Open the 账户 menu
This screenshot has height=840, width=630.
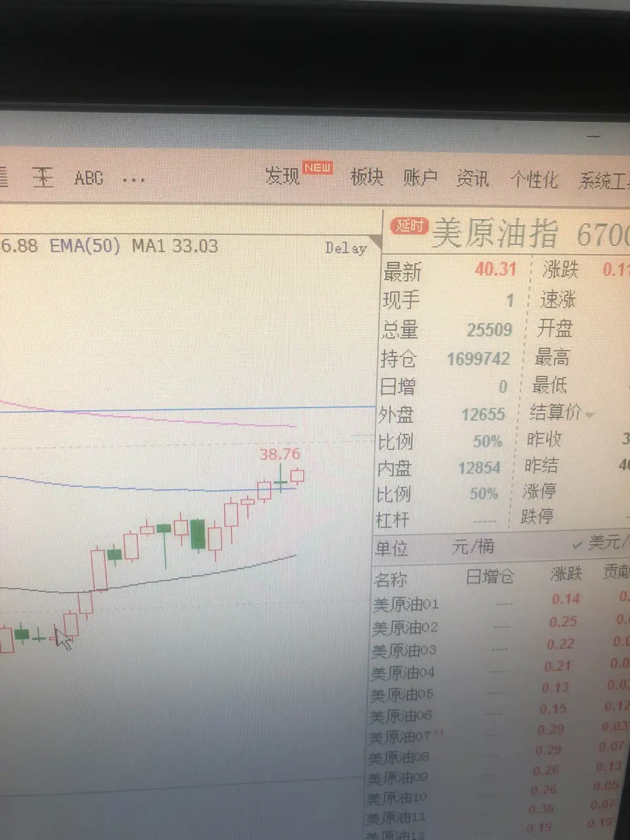pos(421,177)
